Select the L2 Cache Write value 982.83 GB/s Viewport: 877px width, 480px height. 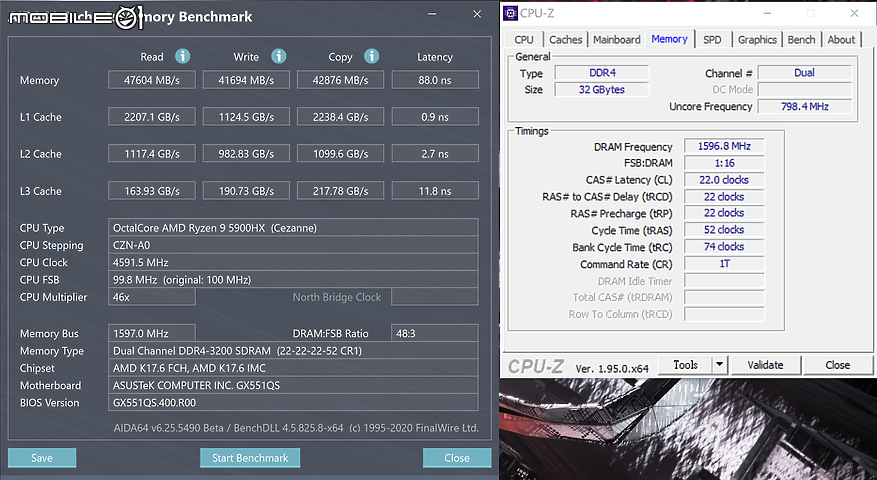pos(246,154)
